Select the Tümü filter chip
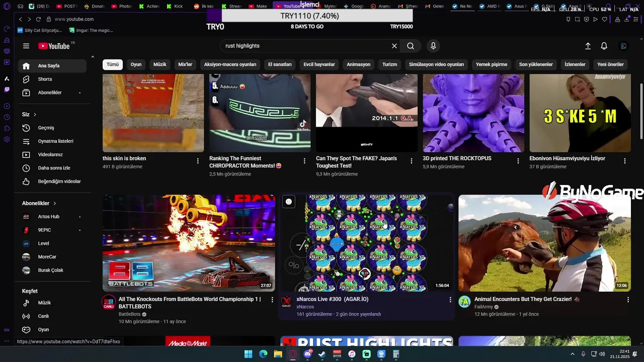 click(x=113, y=64)
